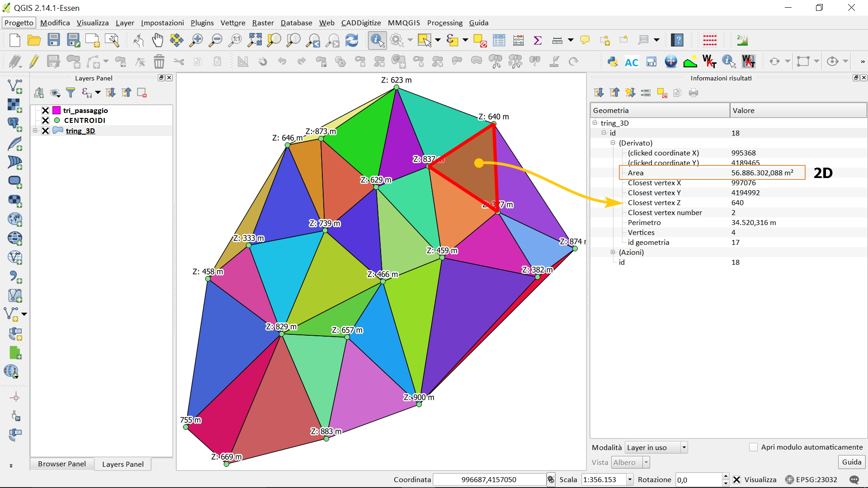Click magenta swatch of tri_passaggio layer
Viewport: 868px width, 488px height.
click(x=57, y=110)
